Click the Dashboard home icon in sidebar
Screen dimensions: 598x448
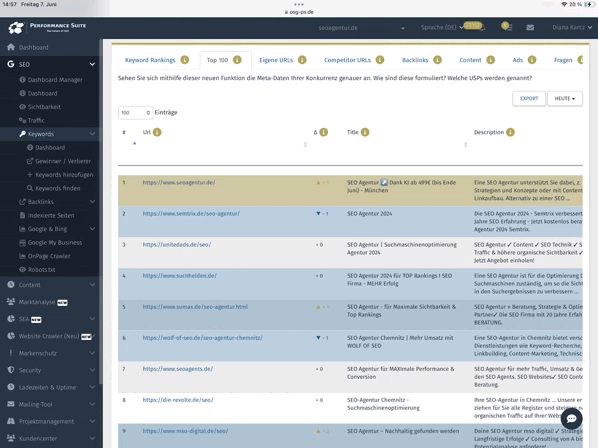11,47
